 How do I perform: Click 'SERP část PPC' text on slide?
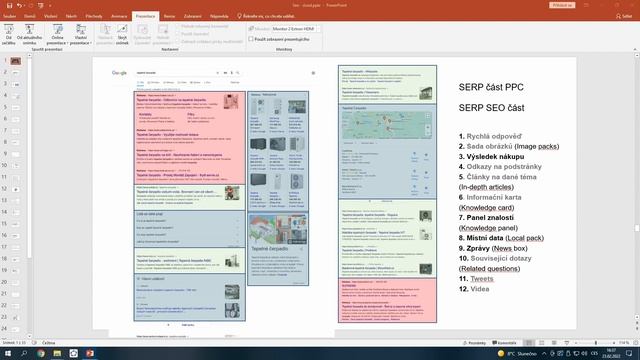(491, 87)
